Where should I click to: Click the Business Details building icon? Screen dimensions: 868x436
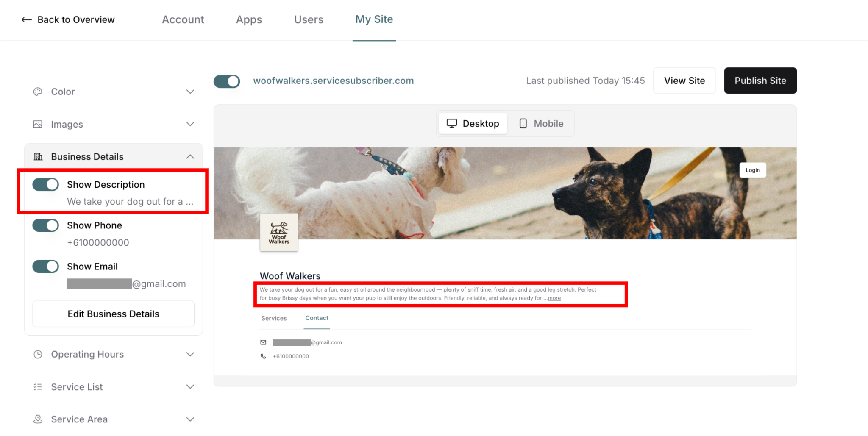point(38,157)
